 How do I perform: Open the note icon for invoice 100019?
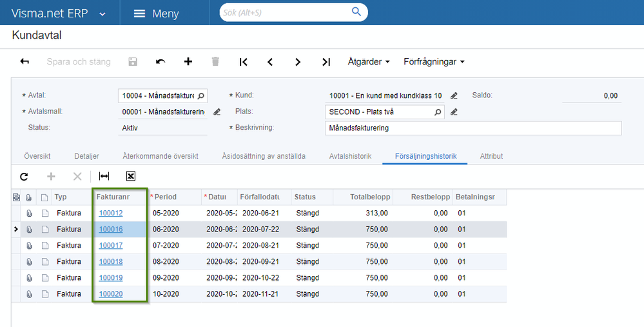point(44,278)
